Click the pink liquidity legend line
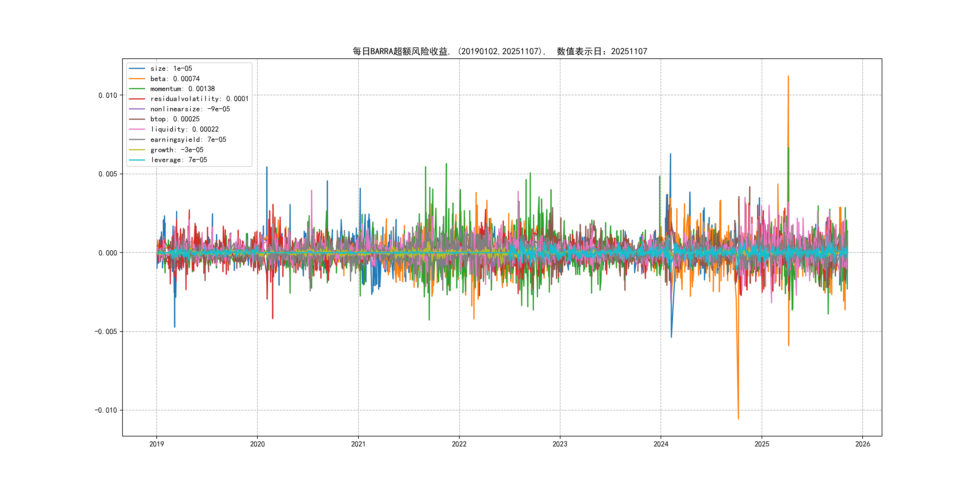The height and width of the screenshot is (490, 980). pyautogui.click(x=137, y=129)
